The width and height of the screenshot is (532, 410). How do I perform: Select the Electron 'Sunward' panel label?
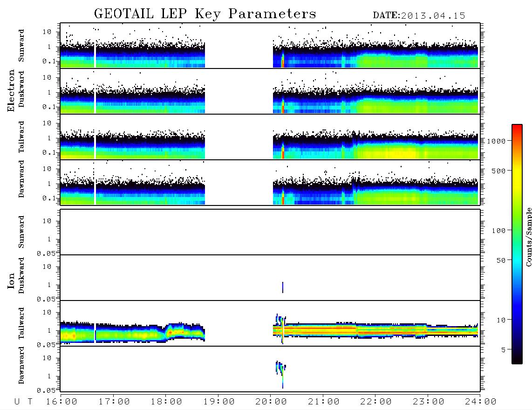(x=21, y=46)
